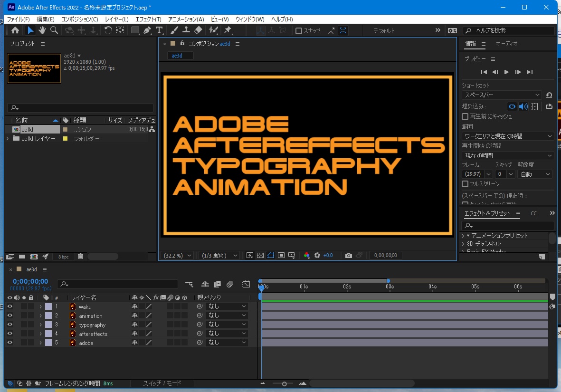Viewport: 561px width, 392px height.
Task: Open the (32.2 %) magnification dropdown
Action: pos(178,255)
